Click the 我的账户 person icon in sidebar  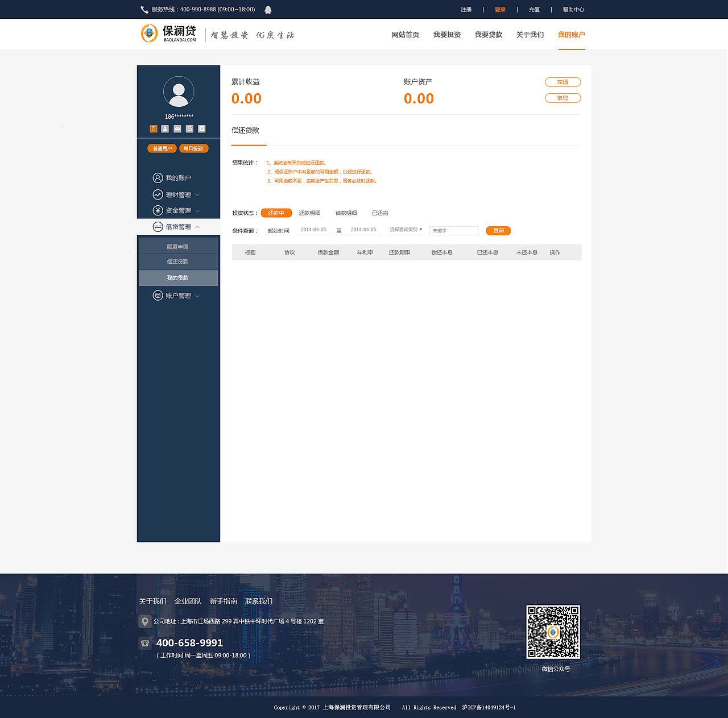pyautogui.click(x=158, y=178)
